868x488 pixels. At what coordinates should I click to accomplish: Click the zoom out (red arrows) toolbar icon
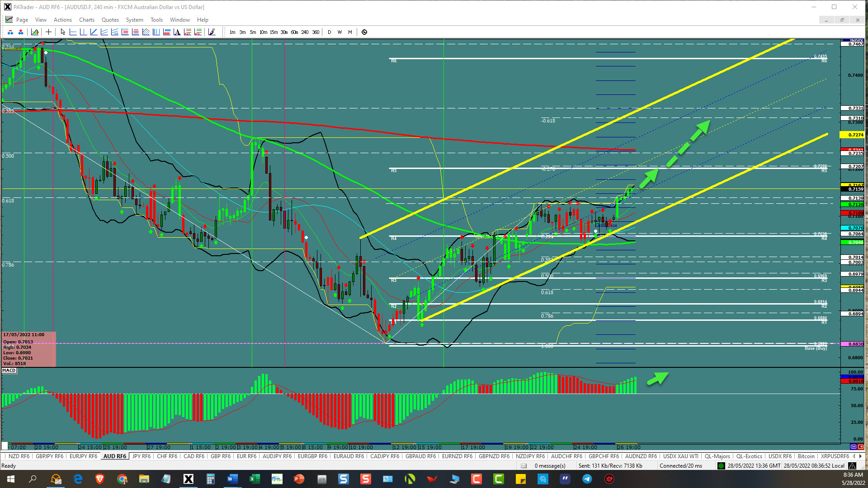point(10,32)
